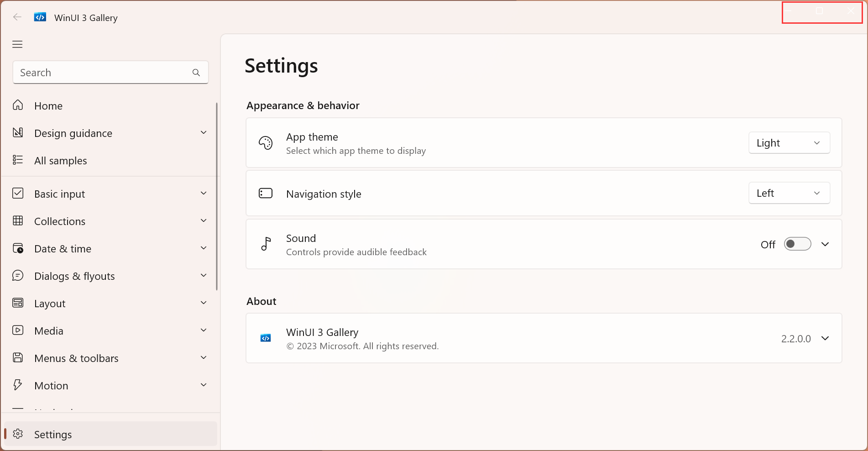
Task: Select the Home house icon
Action: pyautogui.click(x=18, y=105)
